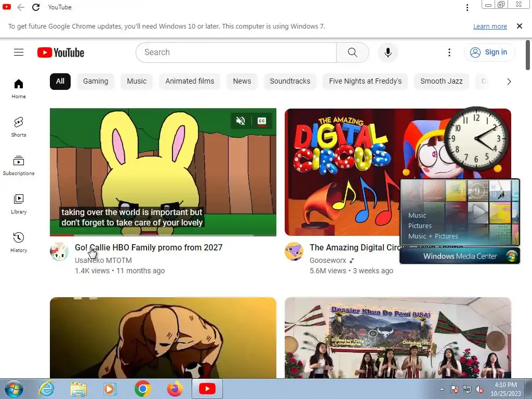The width and height of the screenshot is (532, 399).
Task: Select the Soundtracks filter chip
Action: tap(290, 82)
